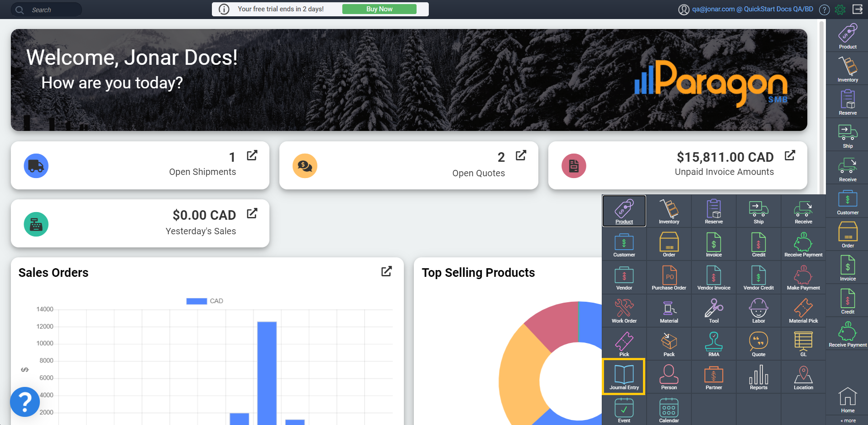
Task: Click Invoice in the right sidebar
Action: pos(848,268)
